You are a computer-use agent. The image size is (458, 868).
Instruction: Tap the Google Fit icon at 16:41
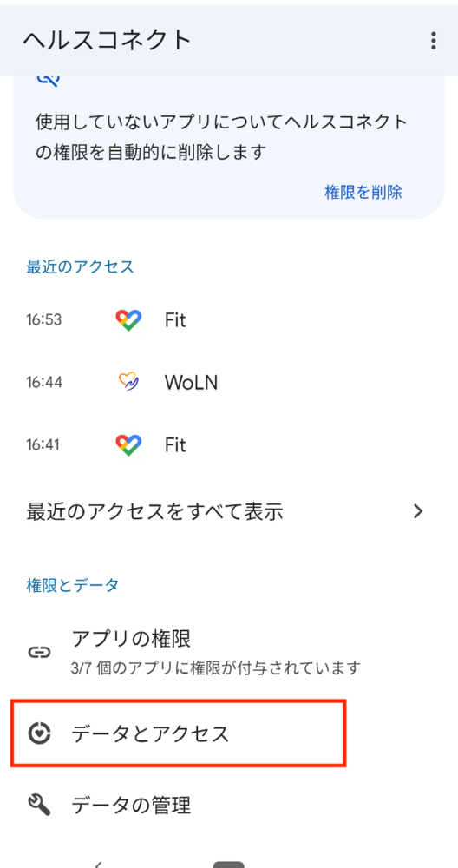coord(128,445)
